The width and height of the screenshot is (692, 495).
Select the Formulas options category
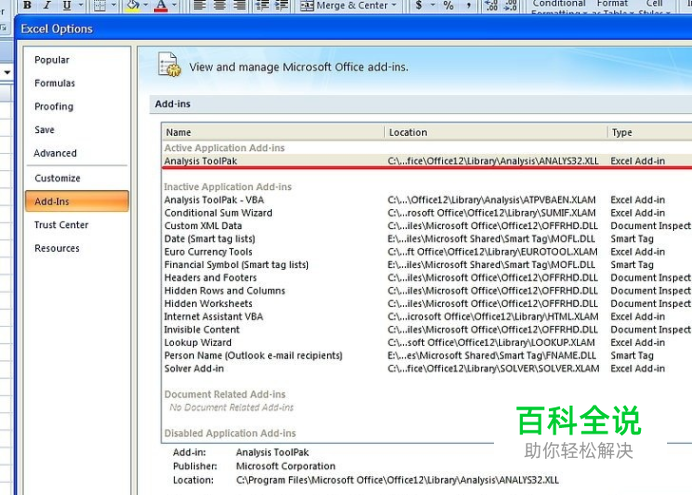click(55, 83)
